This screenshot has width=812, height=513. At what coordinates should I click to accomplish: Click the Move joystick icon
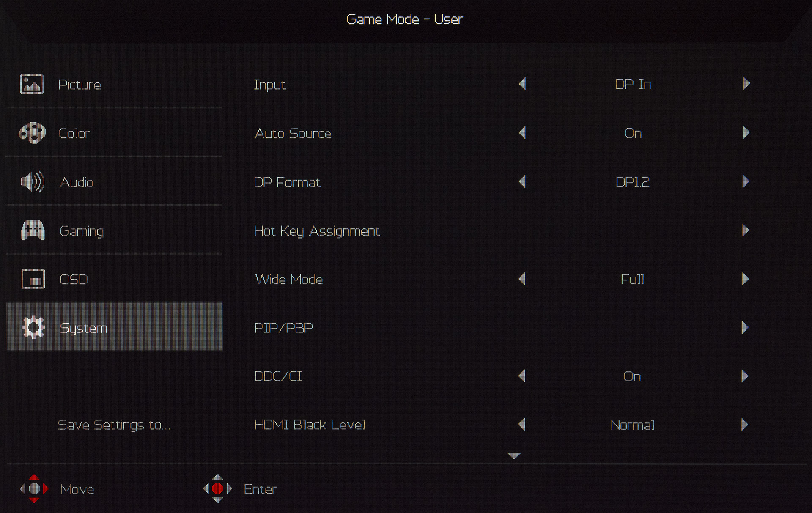coord(34,489)
